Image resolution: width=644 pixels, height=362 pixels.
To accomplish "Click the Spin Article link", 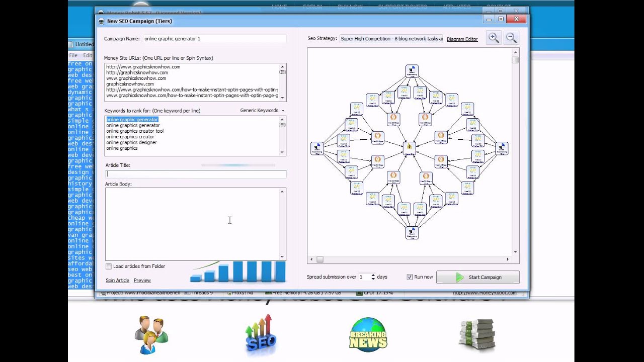I will (117, 281).
